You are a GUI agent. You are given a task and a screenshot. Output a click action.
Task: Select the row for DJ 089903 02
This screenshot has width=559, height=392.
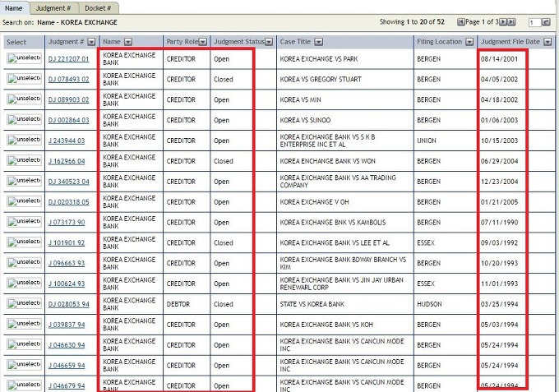(24, 99)
